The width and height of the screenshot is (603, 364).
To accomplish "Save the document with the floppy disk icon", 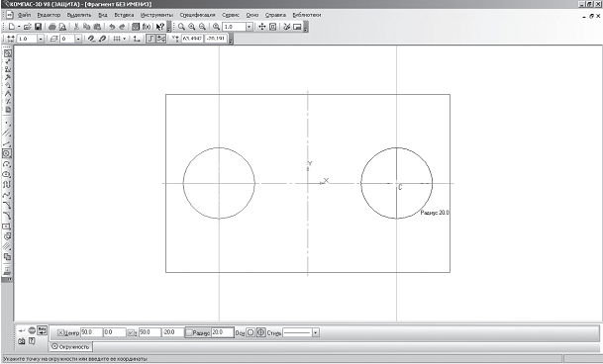I will click(38, 27).
